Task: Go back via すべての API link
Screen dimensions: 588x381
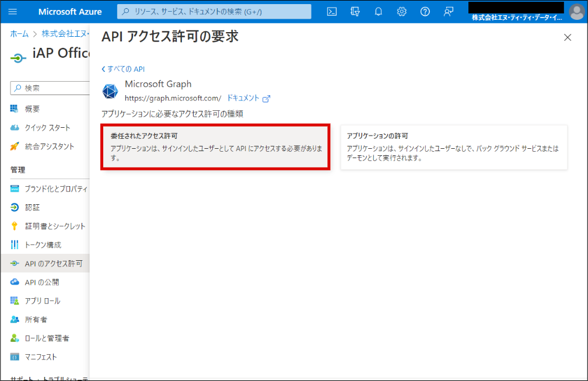Action: [x=123, y=69]
